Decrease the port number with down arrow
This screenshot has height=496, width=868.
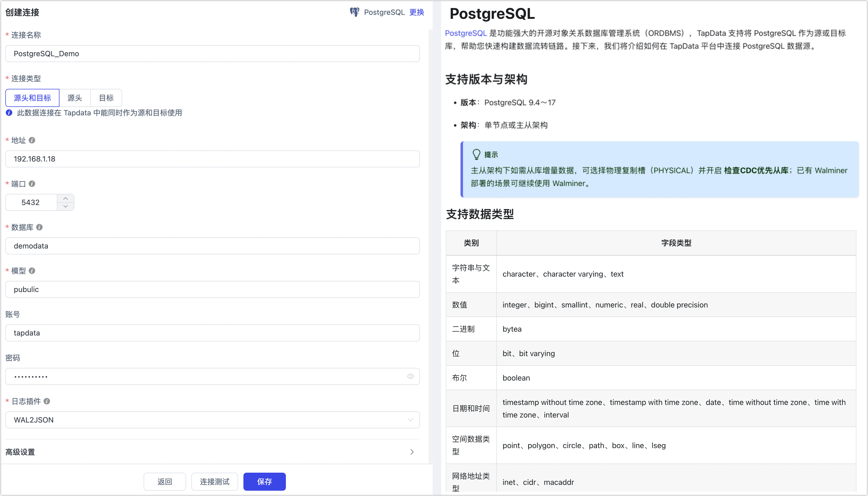66,206
